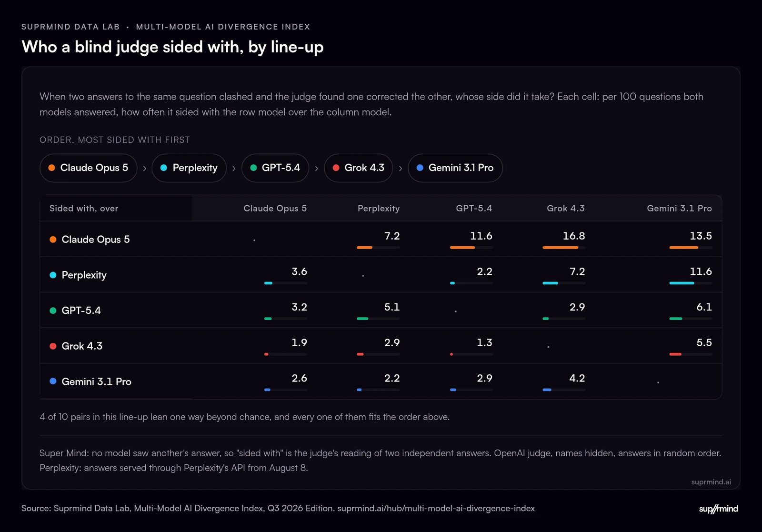Click the Gemini 3.1 Pro column header
This screenshot has width=762, height=532.
[679, 208]
